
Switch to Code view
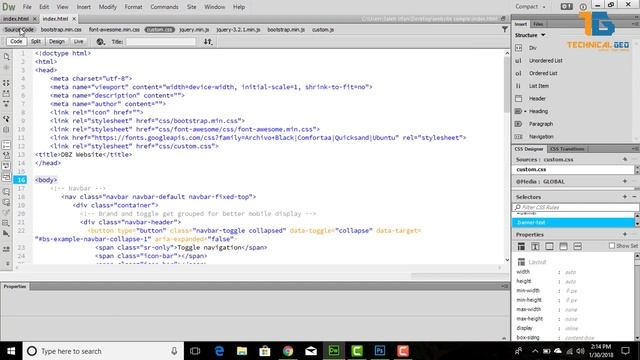pos(16,42)
